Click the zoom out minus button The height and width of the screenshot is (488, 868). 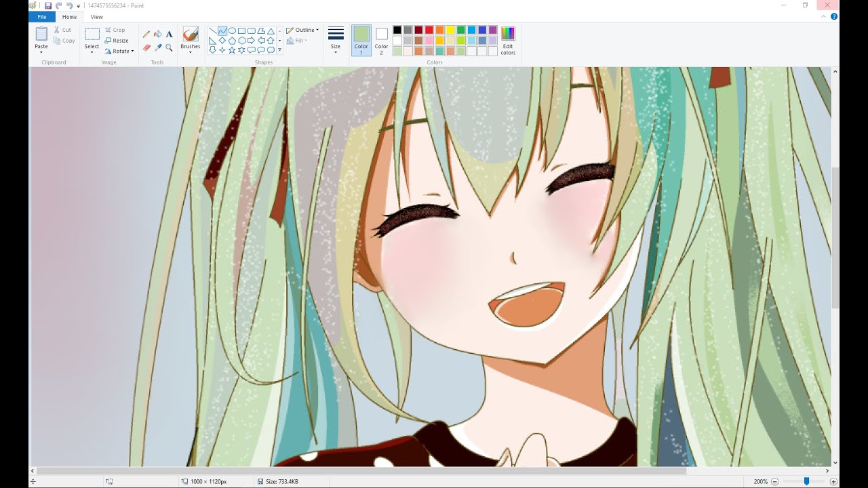tap(775, 481)
